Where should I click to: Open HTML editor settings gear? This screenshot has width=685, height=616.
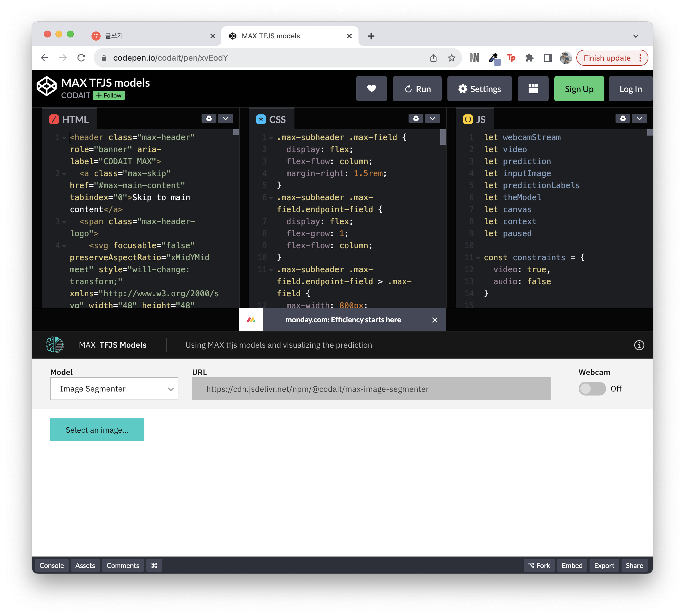pos(209,118)
